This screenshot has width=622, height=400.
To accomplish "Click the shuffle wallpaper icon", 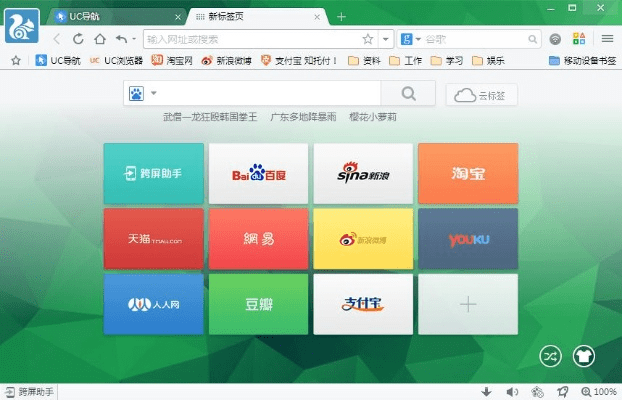I will click(551, 355).
